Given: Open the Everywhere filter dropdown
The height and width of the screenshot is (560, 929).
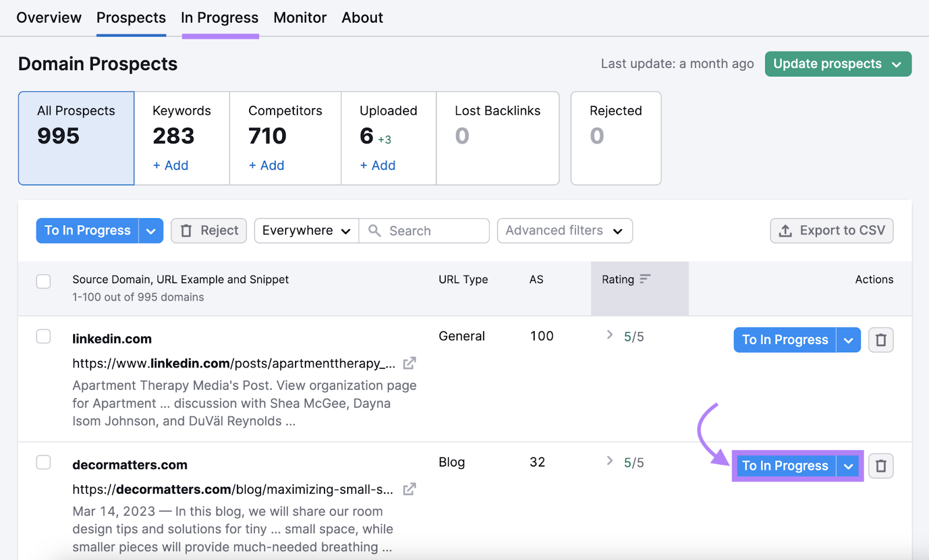Looking at the screenshot, I should [x=306, y=230].
